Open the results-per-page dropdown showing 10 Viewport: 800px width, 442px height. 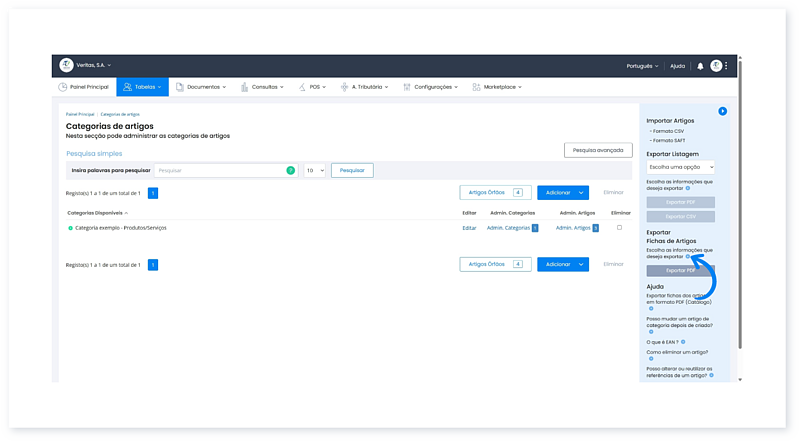[x=315, y=171]
